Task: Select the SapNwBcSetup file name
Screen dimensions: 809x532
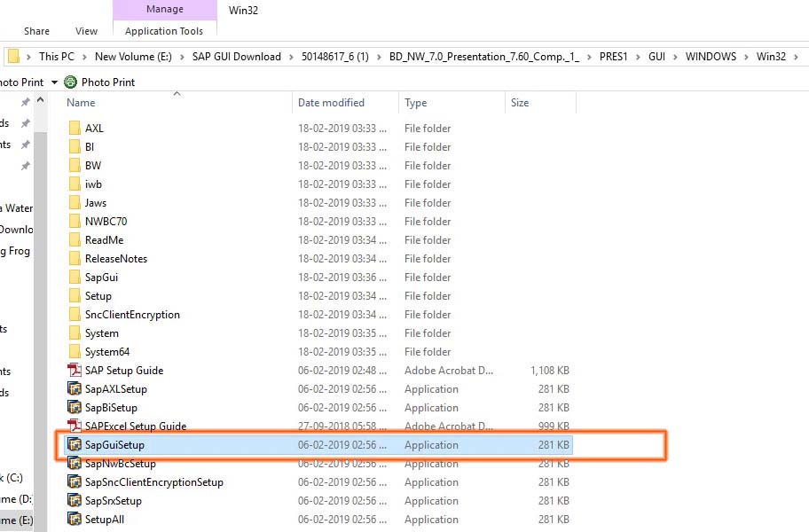Action: point(121,463)
